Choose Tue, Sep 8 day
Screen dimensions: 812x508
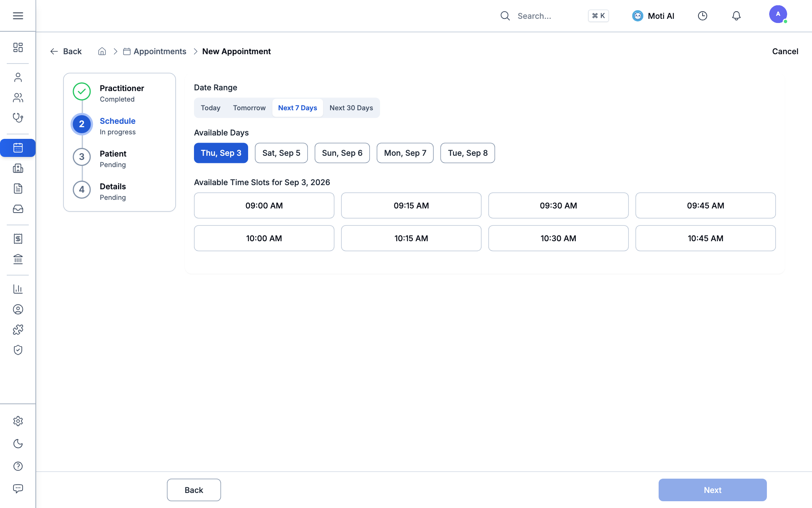pyautogui.click(x=468, y=153)
